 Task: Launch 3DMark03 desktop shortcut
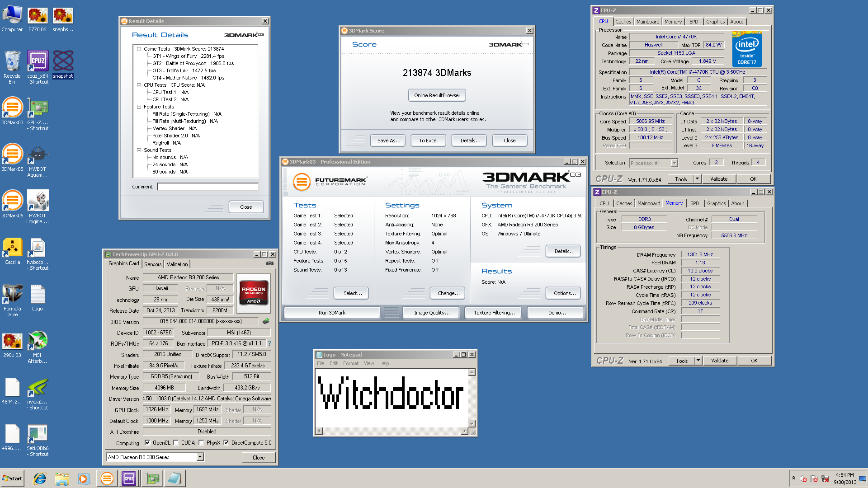[12, 111]
